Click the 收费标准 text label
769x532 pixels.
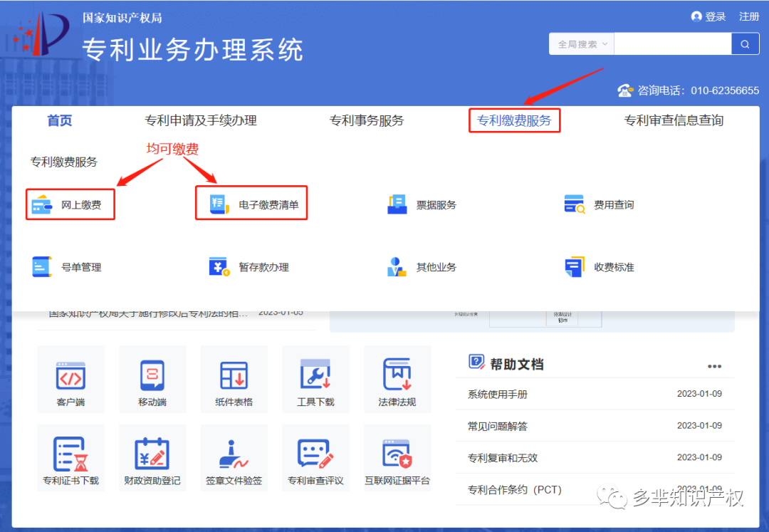(614, 267)
